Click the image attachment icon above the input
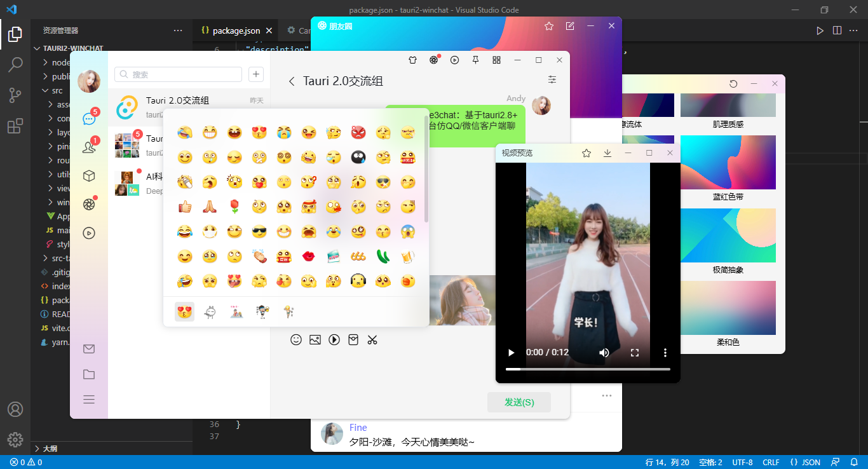868x469 pixels. [315, 340]
